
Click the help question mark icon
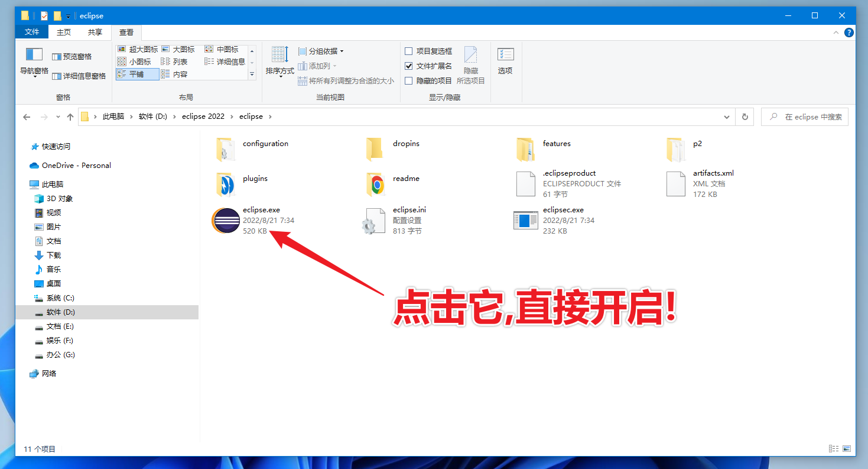click(x=849, y=33)
